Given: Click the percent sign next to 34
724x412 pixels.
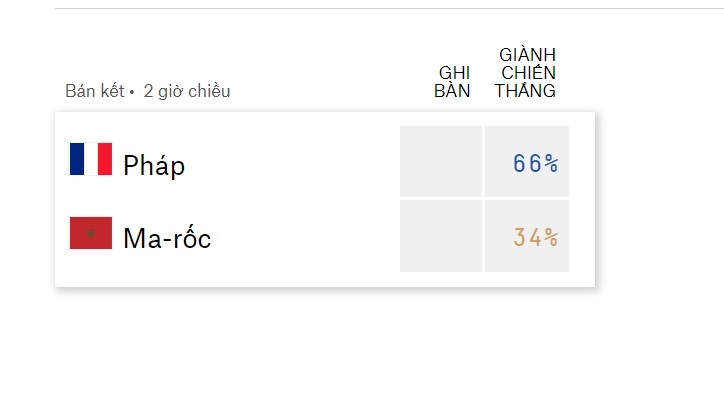Looking at the screenshot, I should pos(551,237).
